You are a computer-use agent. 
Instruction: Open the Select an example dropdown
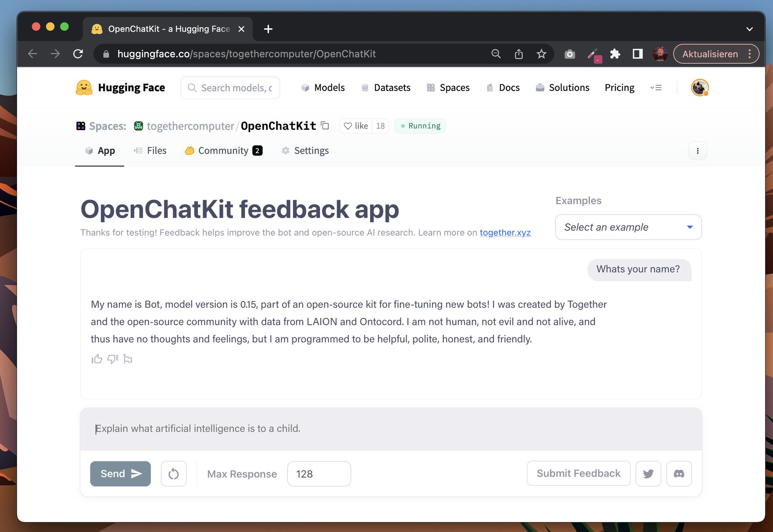coord(628,227)
